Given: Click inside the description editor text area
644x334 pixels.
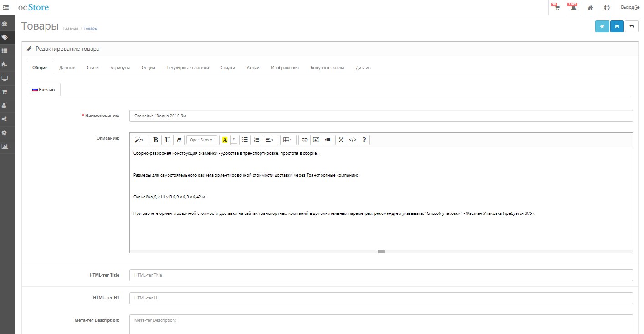Looking at the screenshot, I should tap(381, 198).
